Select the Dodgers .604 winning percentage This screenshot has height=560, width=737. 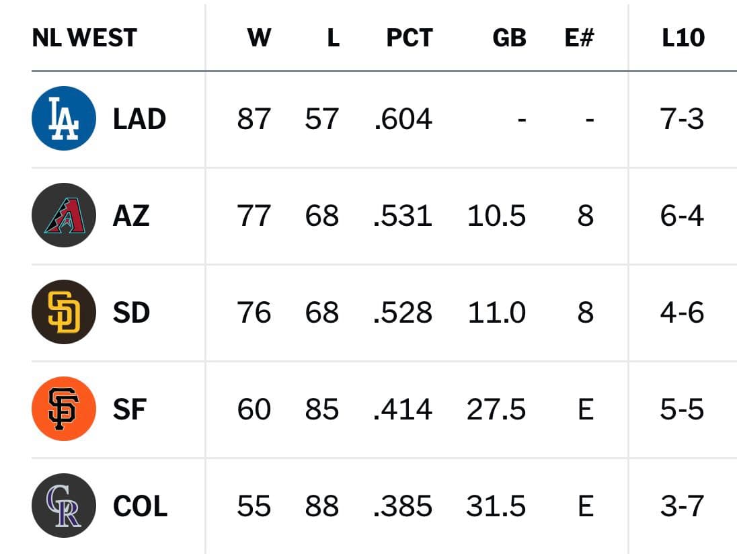point(403,119)
